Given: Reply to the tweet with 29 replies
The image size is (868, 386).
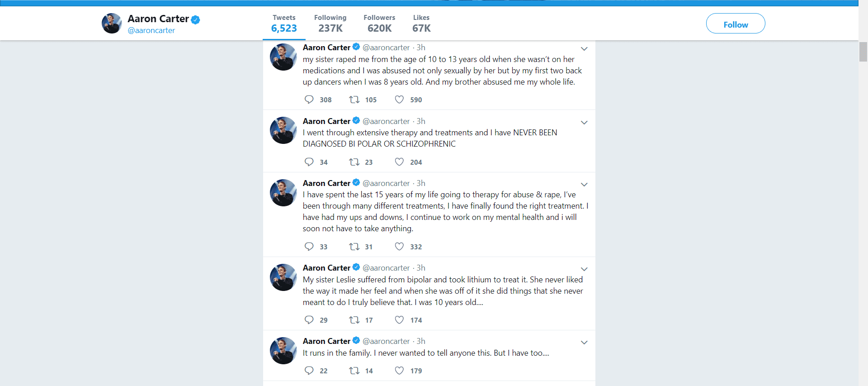Looking at the screenshot, I should pyautogui.click(x=309, y=320).
